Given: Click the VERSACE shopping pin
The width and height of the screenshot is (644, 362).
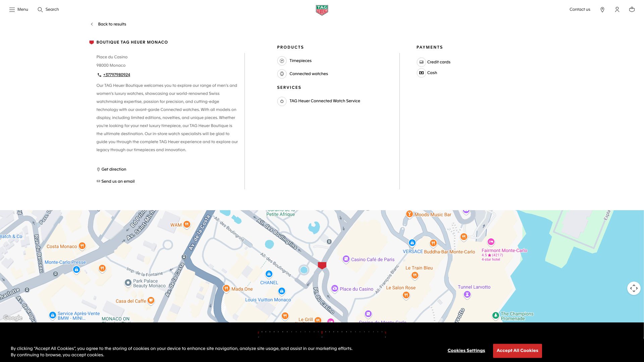Looking at the screenshot, I should point(412,243).
